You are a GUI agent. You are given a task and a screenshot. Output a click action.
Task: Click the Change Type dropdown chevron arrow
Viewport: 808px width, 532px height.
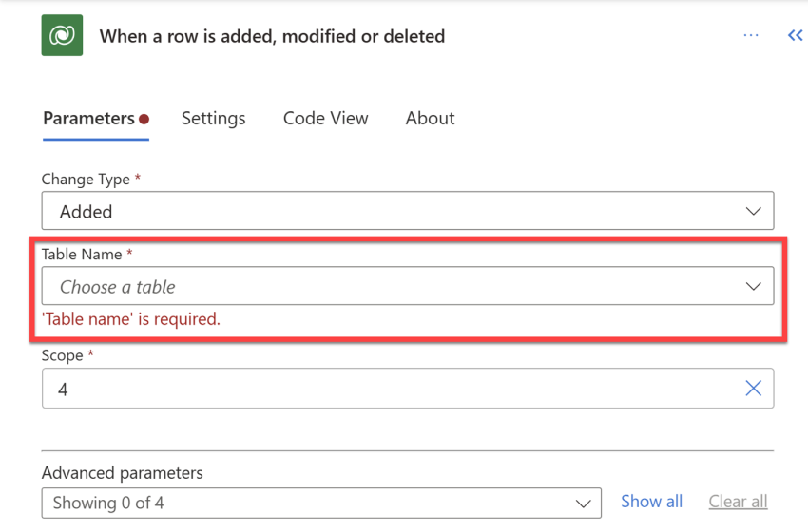tap(753, 211)
